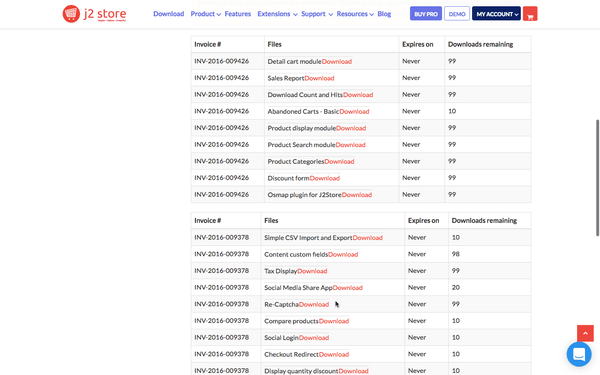The image size is (600, 375).
Task: Click the scroll-to-top arrow button
Action: (x=585, y=333)
